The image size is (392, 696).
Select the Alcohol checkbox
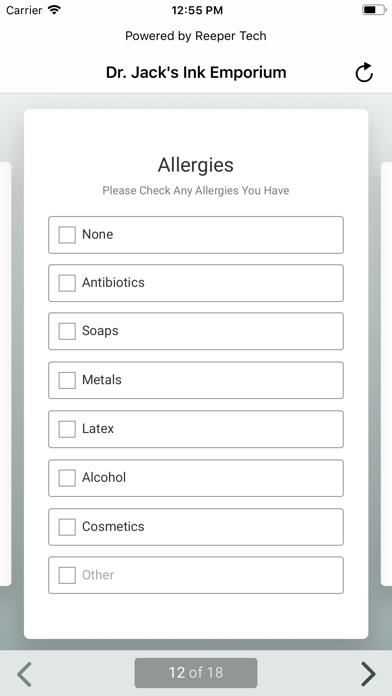click(x=67, y=478)
